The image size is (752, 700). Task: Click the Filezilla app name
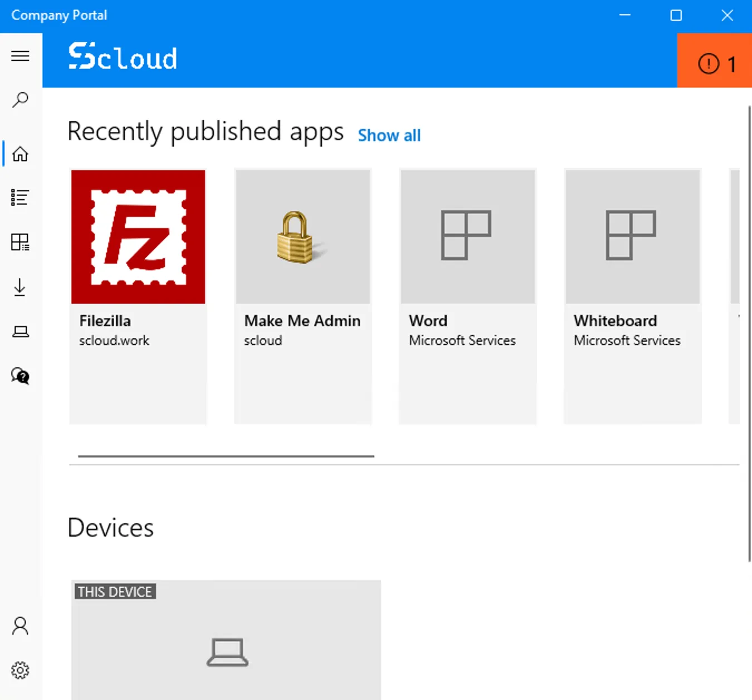point(105,321)
